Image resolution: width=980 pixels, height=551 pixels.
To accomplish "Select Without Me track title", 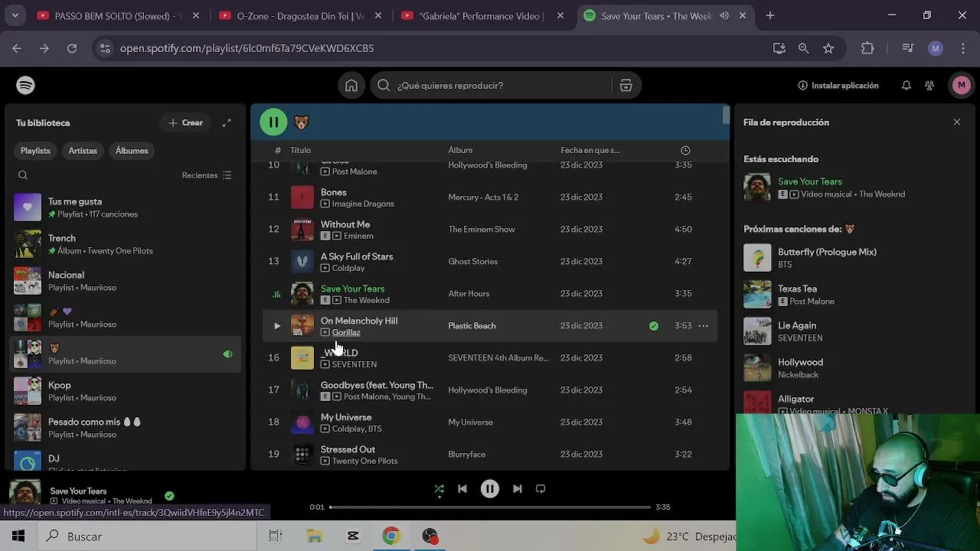I will pyautogui.click(x=345, y=224).
